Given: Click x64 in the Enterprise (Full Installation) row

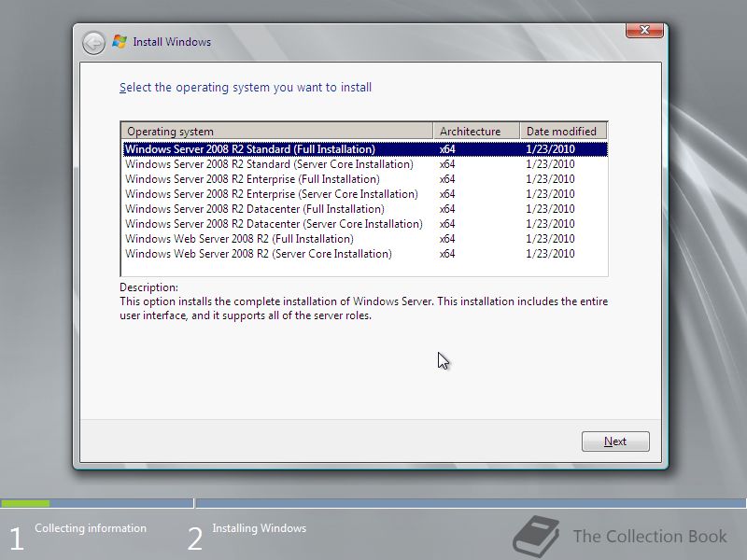Looking at the screenshot, I should (447, 179).
